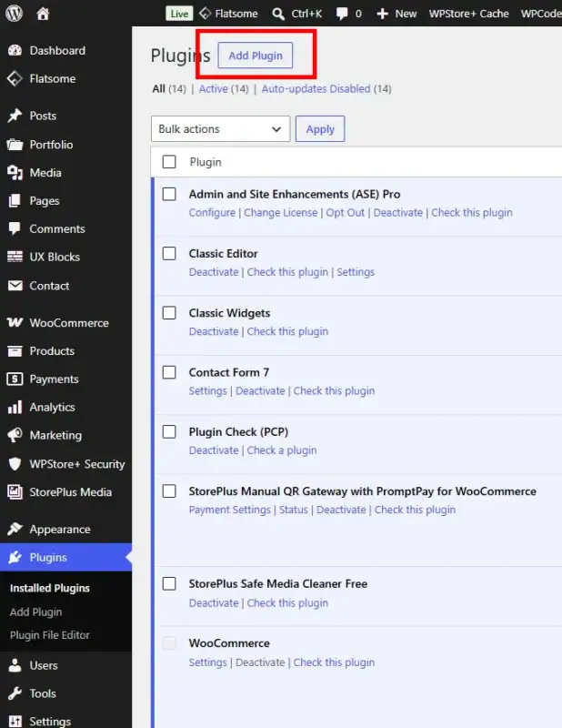Screen dimensions: 562x728
Task: Toggle the select-all Plugin header checkbox
Action: 169,162
